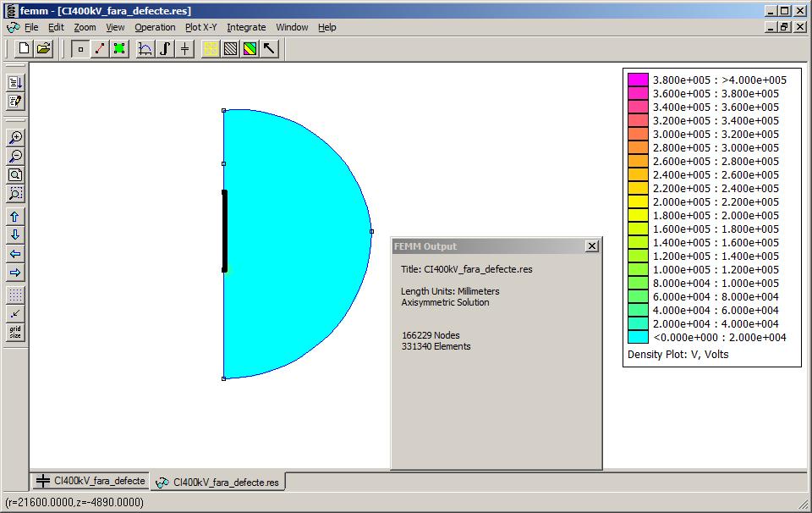Click the 'Title: CI400kV_fara_defecte.res' line
The height and width of the screenshot is (513, 812).
pos(467,269)
